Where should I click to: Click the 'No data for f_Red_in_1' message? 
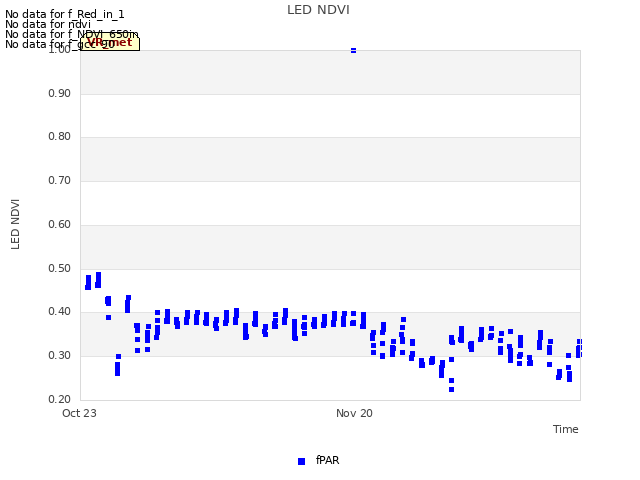click(64, 14)
